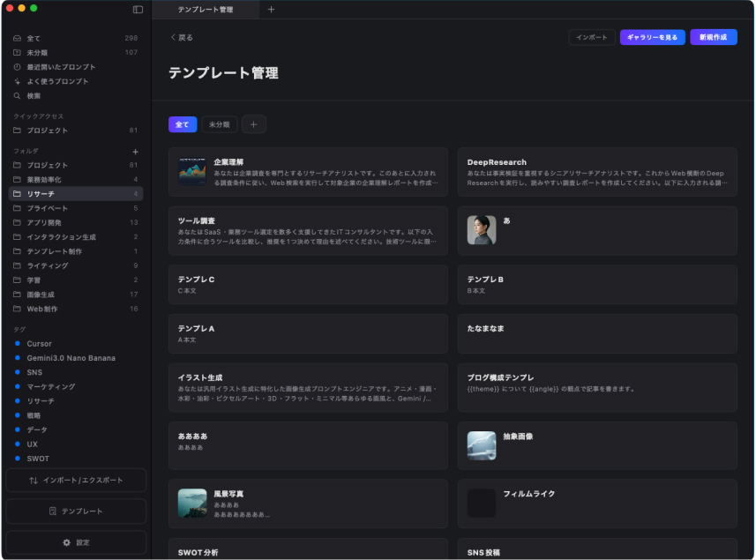Image resolution: width=756 pixels, height=560 pixels.
Task: Open the SNS投稿 template card
Action: 597,549
